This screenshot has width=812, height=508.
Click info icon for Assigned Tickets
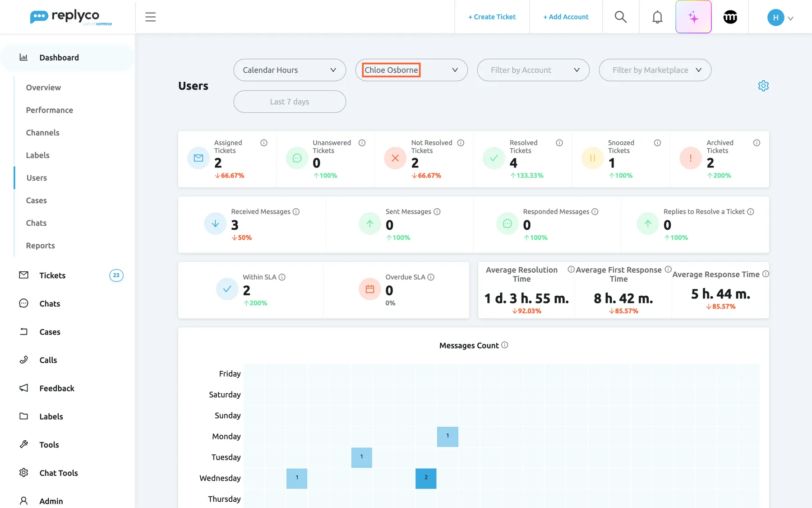click(264, 143)
